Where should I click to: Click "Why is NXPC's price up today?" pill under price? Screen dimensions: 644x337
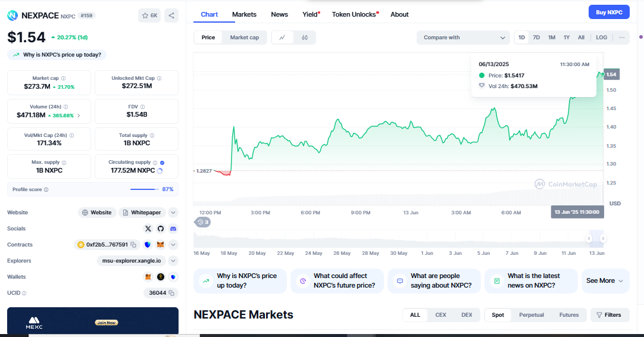[57, 55]
